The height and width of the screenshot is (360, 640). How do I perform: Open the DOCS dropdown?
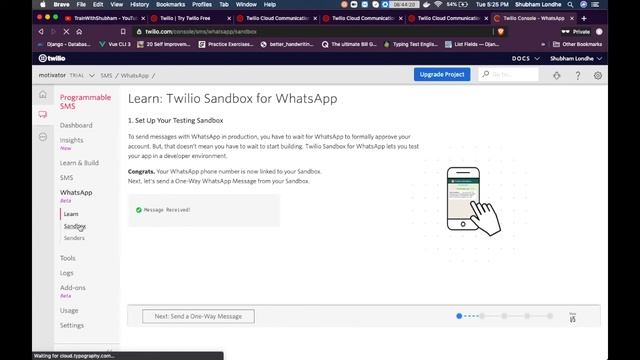coord(526,58)
